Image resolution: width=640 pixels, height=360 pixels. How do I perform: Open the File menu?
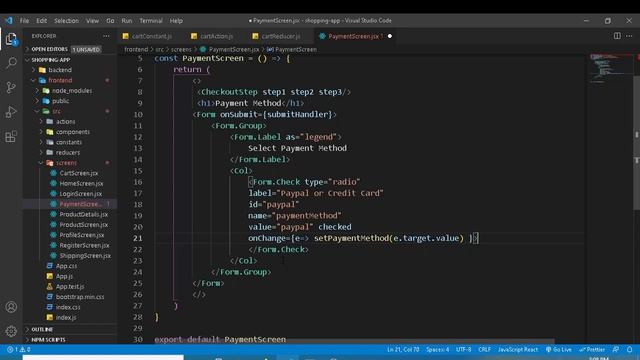pos(24,20)
